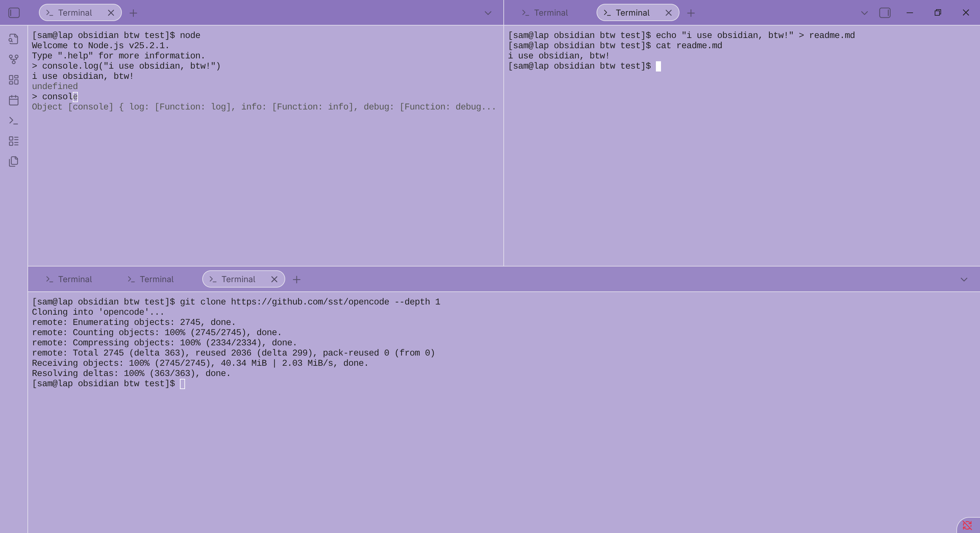Toggle the right sidebar panel
980x533 pixels.
(885, 13)
